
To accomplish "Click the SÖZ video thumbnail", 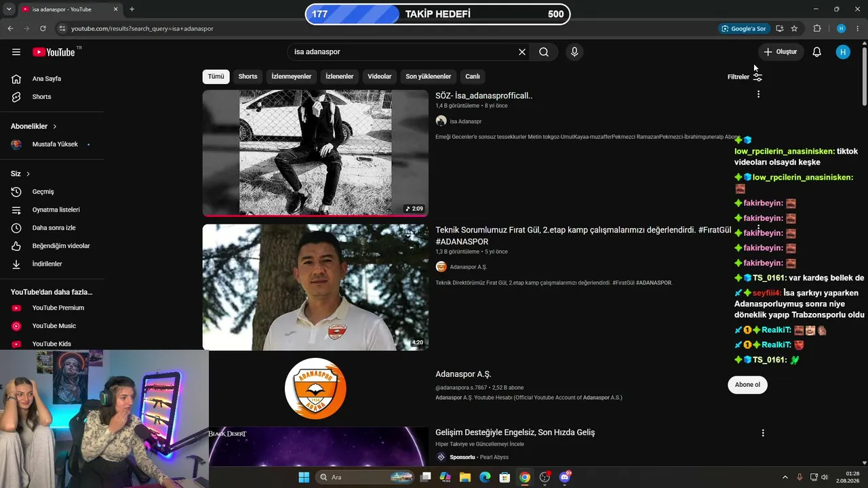I will (315, 153).
